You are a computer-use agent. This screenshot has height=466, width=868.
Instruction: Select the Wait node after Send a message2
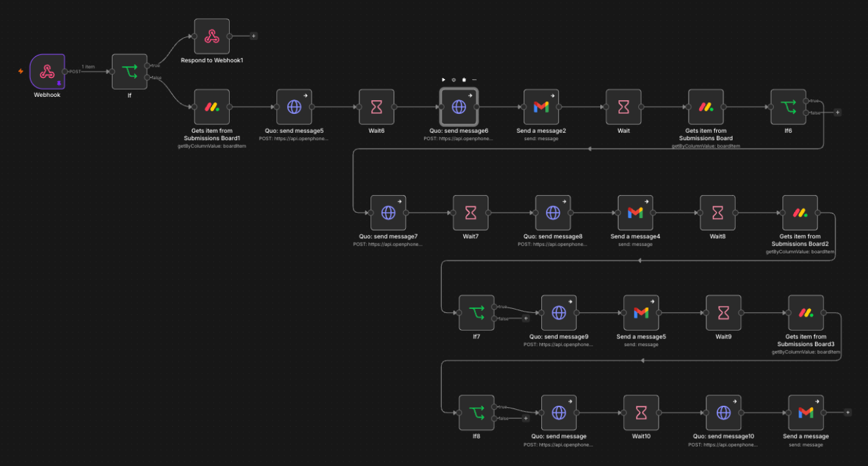(624, 107)
